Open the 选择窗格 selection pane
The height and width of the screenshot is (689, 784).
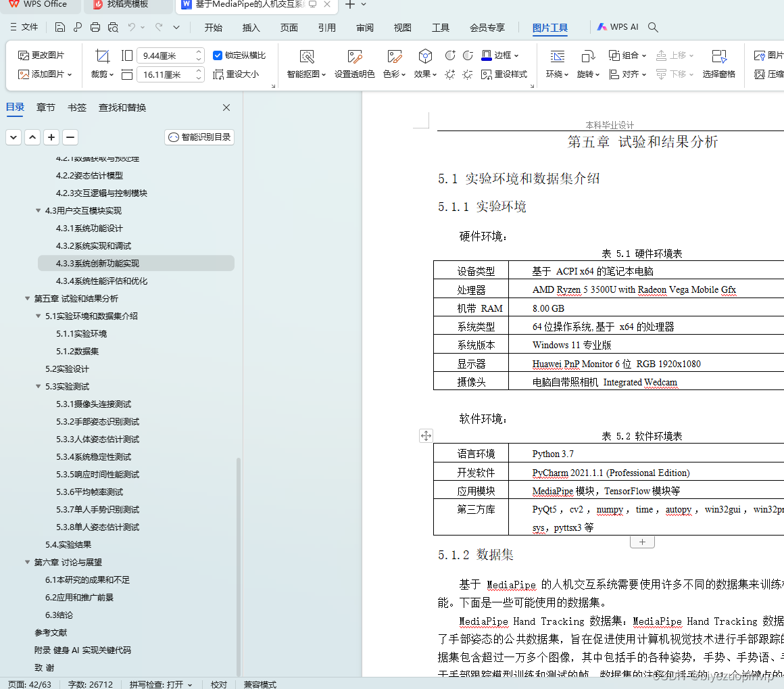(x=718, y=64)
